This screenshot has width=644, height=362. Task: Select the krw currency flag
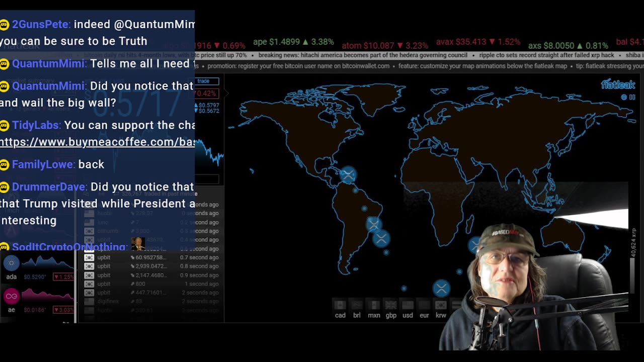point(441,305)
